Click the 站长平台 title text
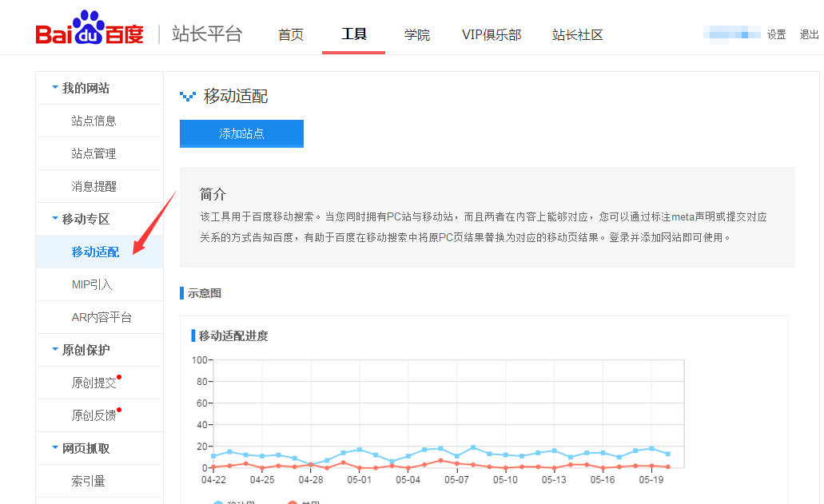Viewport: 824px width, 504px height. click(206, 34)
